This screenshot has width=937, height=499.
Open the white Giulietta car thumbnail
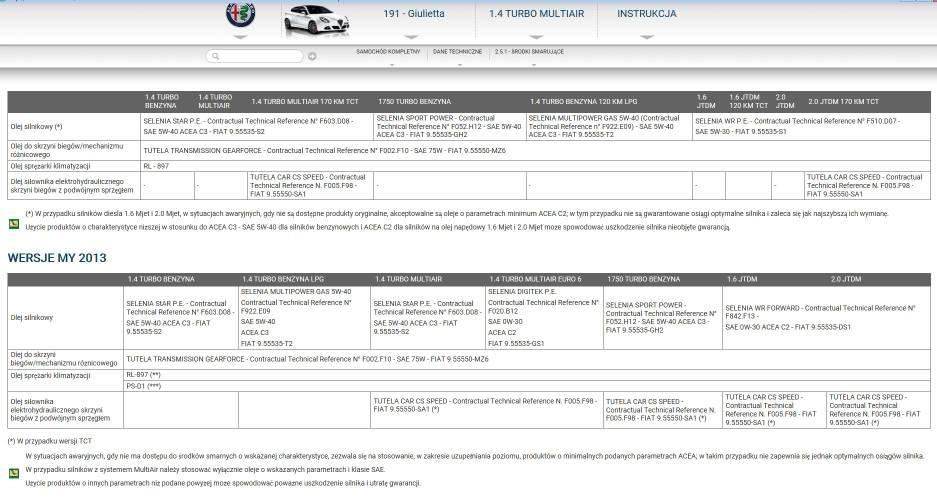tap(317, 19)
